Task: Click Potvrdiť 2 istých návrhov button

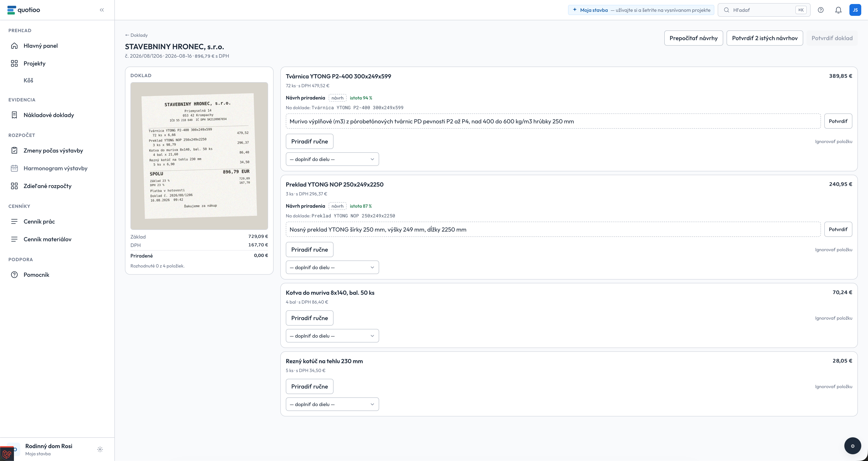Action: pos(765,38)
